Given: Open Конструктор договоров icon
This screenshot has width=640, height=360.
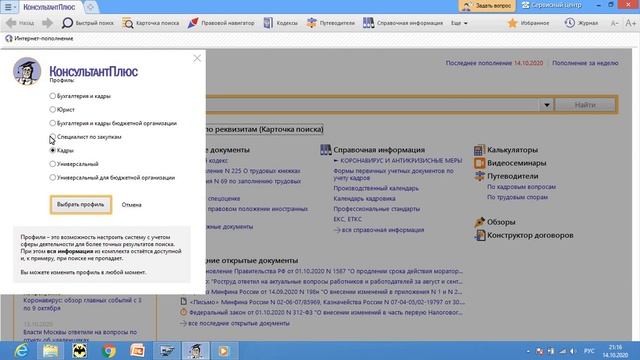Looking at the screenshot, I should click(x=480, y=235).
